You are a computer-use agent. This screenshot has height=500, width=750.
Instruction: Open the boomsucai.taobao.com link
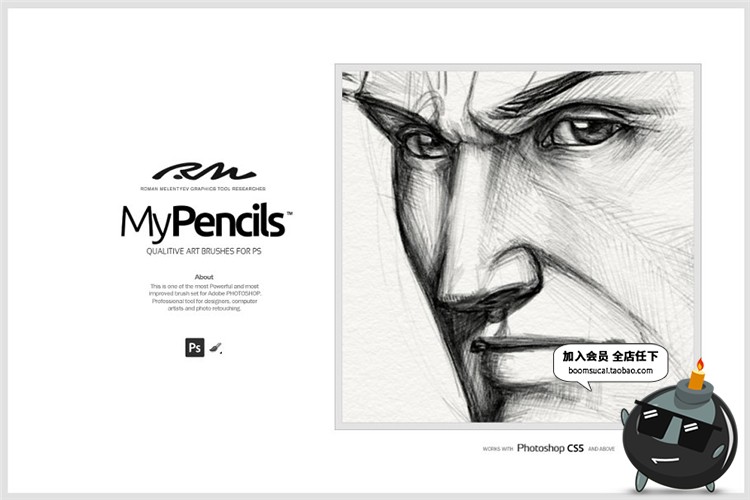[610, 370]
